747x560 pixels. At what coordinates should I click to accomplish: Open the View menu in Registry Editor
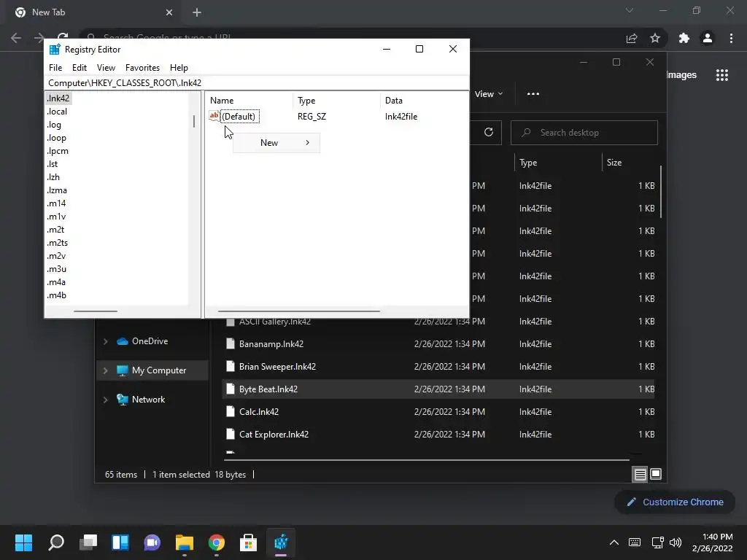106,68
